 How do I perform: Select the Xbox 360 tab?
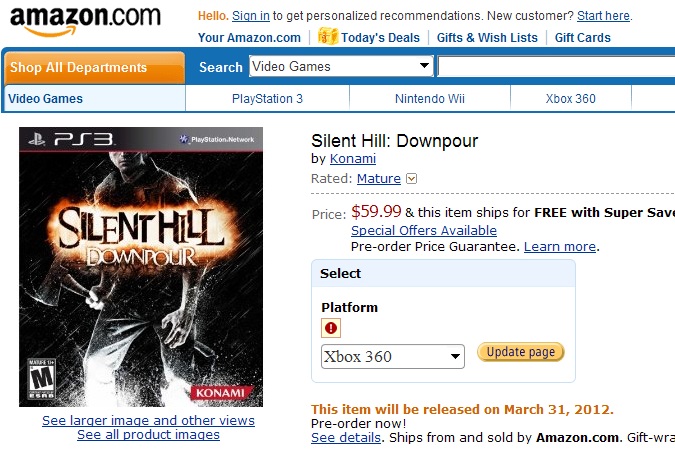(570, 99)
